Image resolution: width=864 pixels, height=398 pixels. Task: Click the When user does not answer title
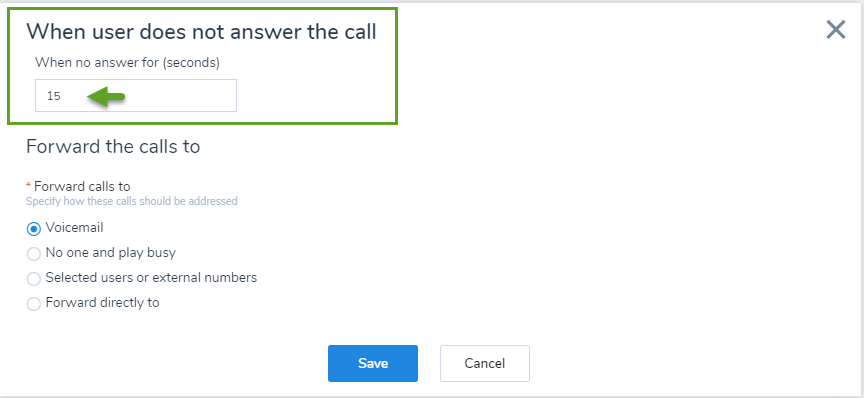click(x=202, y=32)
